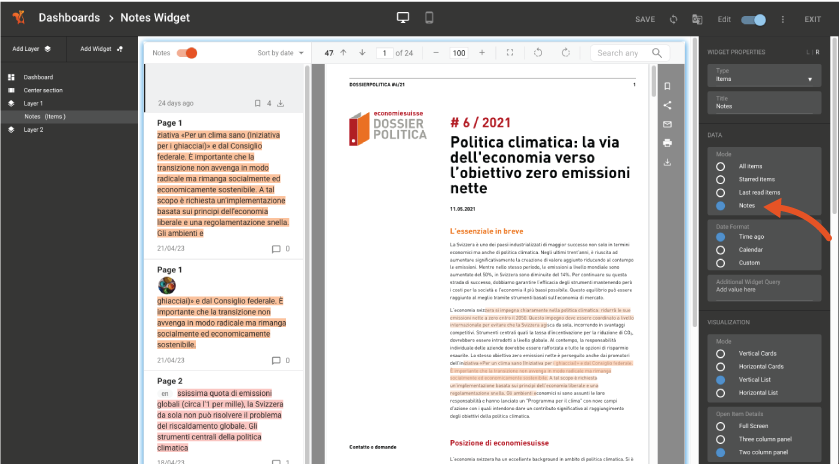Rotate document counterclockwise
This screenshot has width=839, height=467.
(x=538, y=52)
